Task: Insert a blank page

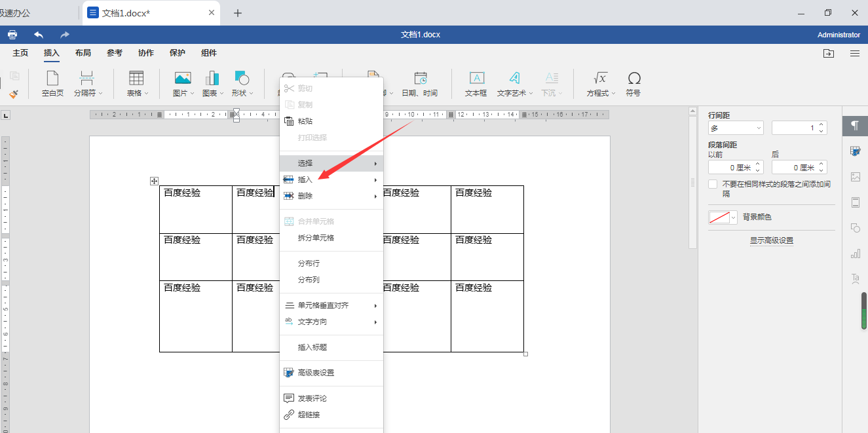Action: coord(52,84)
